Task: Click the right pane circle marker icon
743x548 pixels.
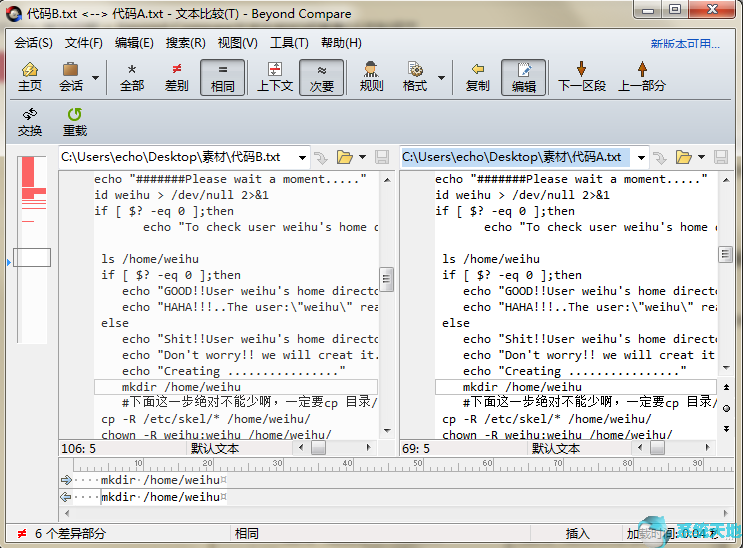Action: click(726, 408)
